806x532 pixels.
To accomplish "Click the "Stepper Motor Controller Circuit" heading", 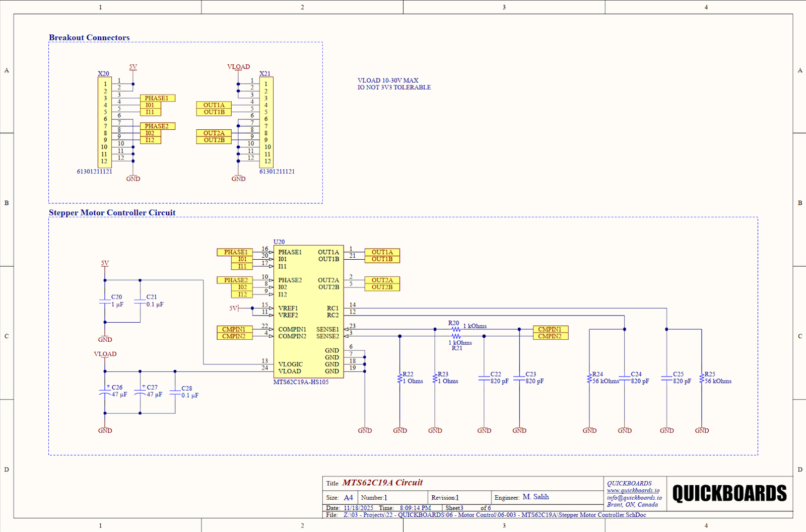I will tap(112, 213).
